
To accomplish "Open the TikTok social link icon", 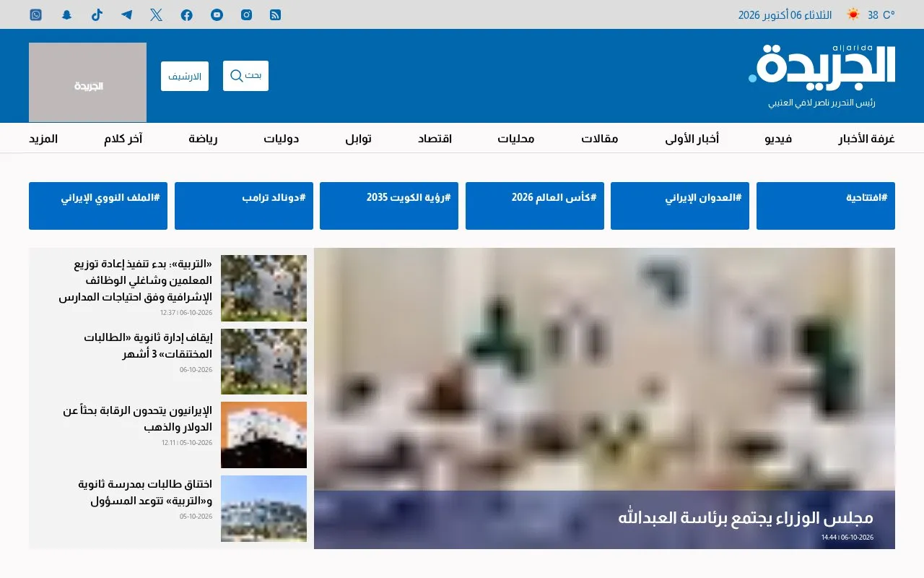I will point(97,14).
